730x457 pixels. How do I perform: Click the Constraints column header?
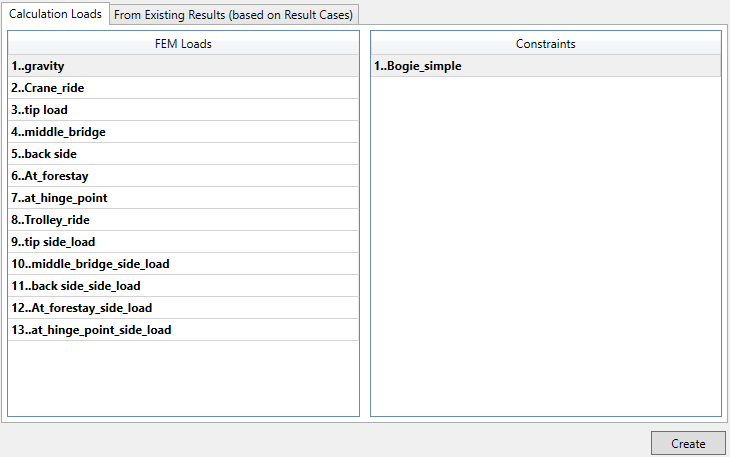(x=545, y=44)
